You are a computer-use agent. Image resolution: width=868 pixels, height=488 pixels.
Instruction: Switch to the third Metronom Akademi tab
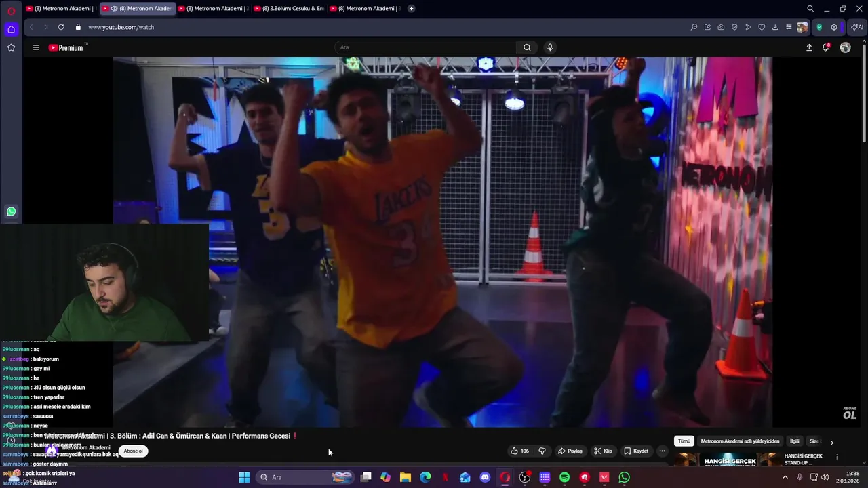click(x=214, y=9)
